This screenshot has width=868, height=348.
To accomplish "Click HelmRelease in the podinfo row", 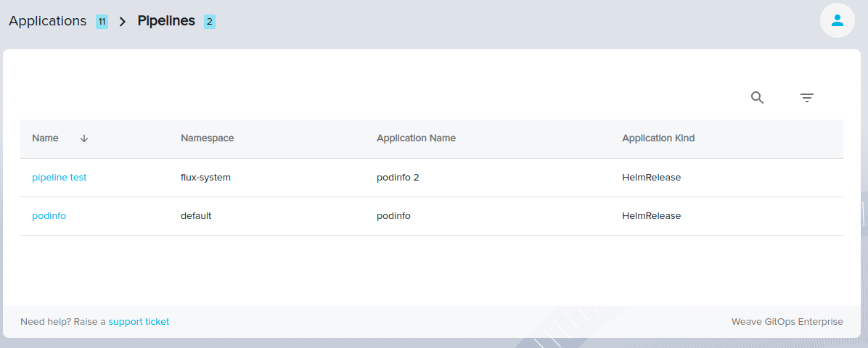I will tap(652, 216).
